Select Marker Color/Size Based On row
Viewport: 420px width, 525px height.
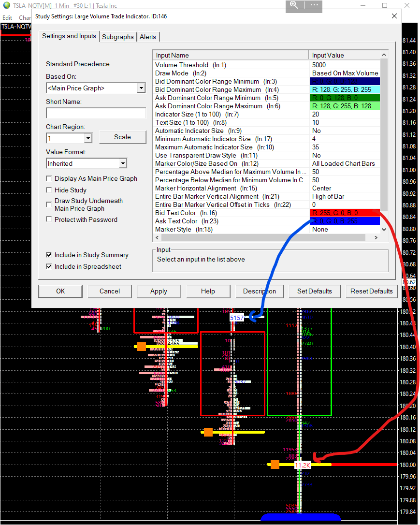266,163
